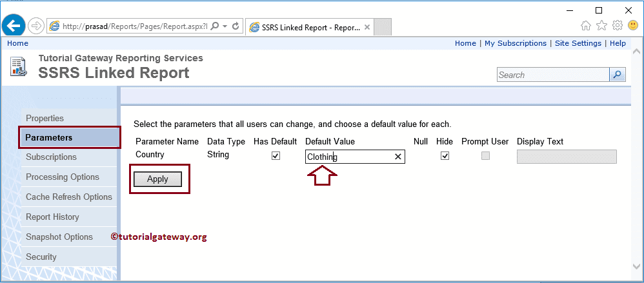Click into the Search box

pos(553,75)
